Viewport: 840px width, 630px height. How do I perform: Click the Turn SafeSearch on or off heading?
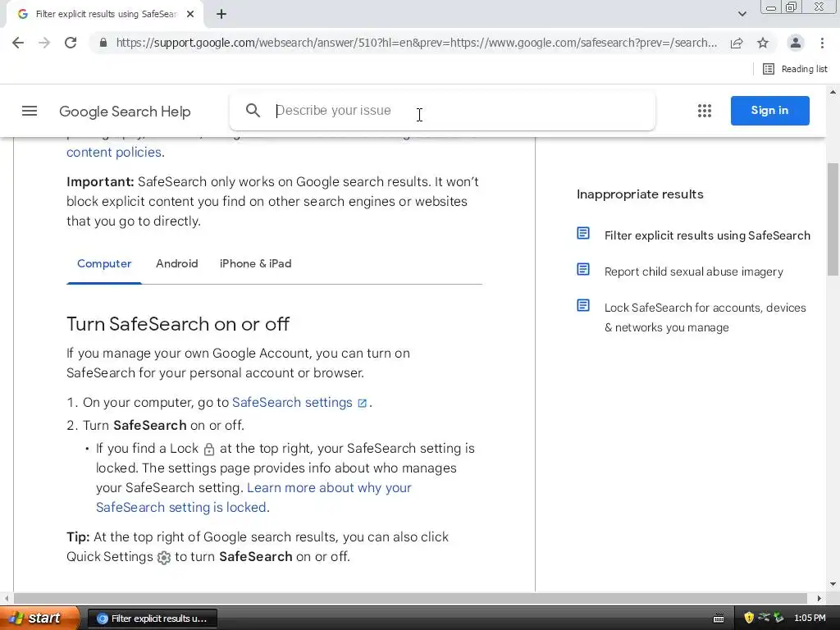coord(178,324)
